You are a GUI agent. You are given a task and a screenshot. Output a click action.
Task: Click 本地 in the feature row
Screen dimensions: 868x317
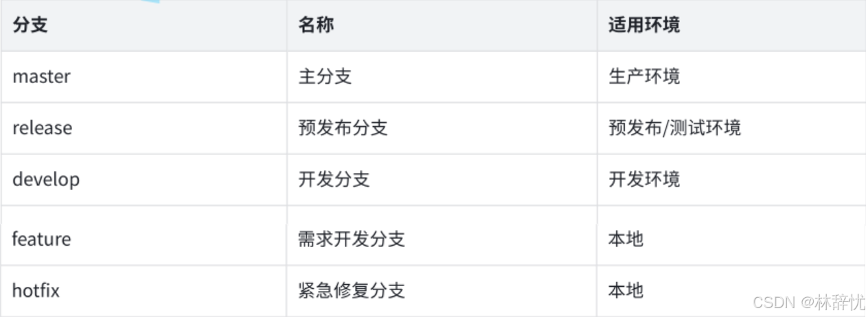(x=626, y=239)
